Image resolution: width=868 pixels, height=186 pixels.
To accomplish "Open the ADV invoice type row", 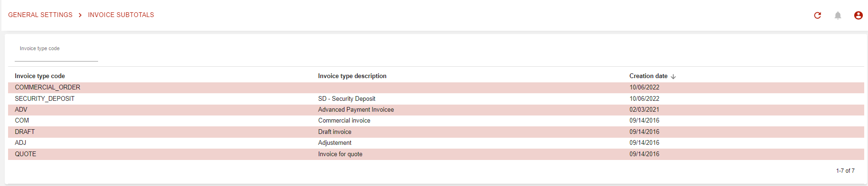I will click(436, 110).
